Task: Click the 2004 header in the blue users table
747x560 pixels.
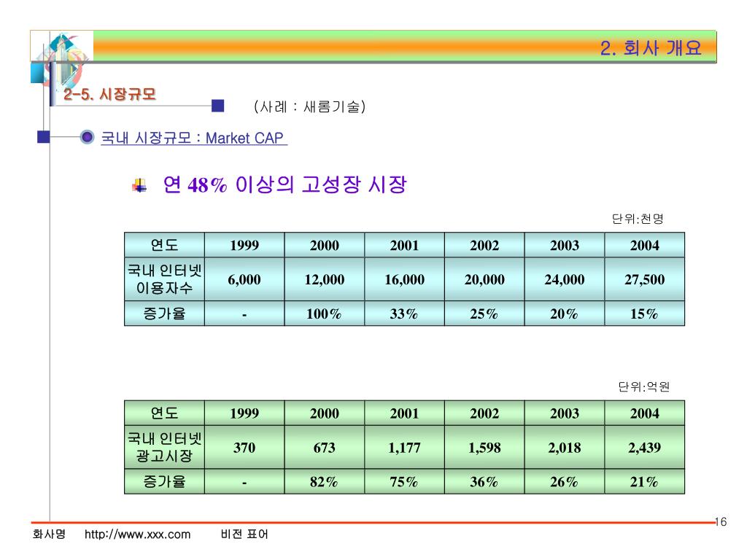Action: point(645,245)
